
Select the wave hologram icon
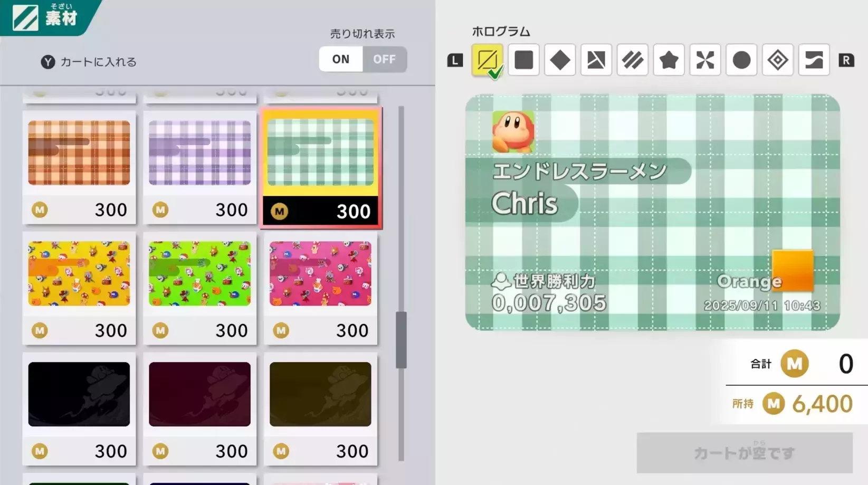pos(814,60)
